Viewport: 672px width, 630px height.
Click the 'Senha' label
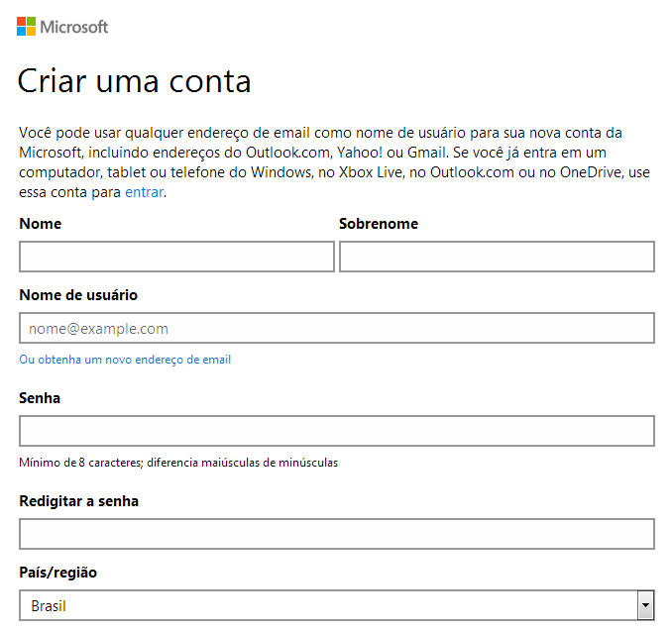point(40,398)
